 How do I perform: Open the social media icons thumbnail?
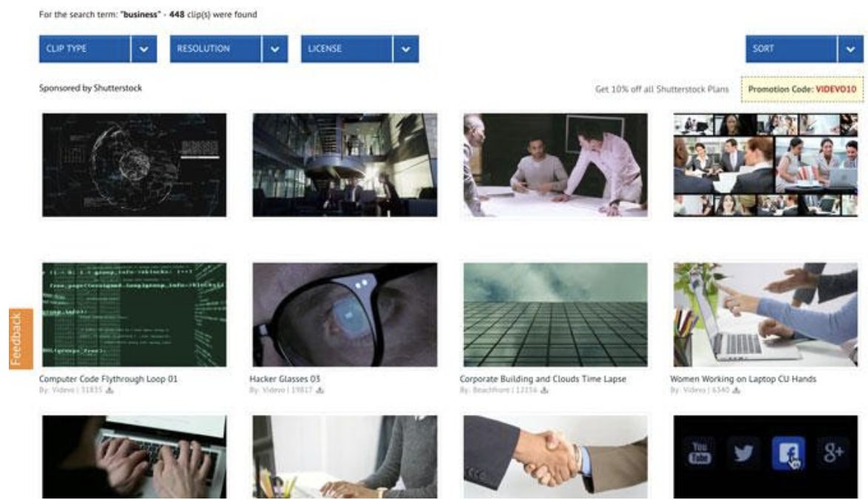point(765,457)
